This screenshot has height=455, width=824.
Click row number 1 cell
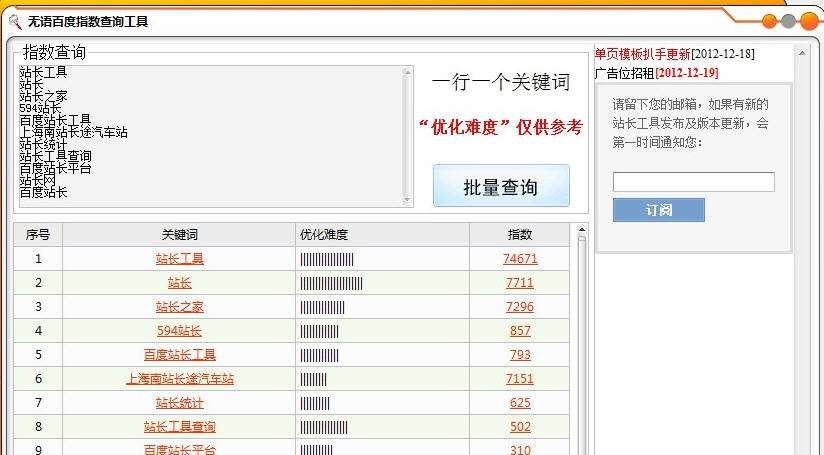tap(38, 258)
